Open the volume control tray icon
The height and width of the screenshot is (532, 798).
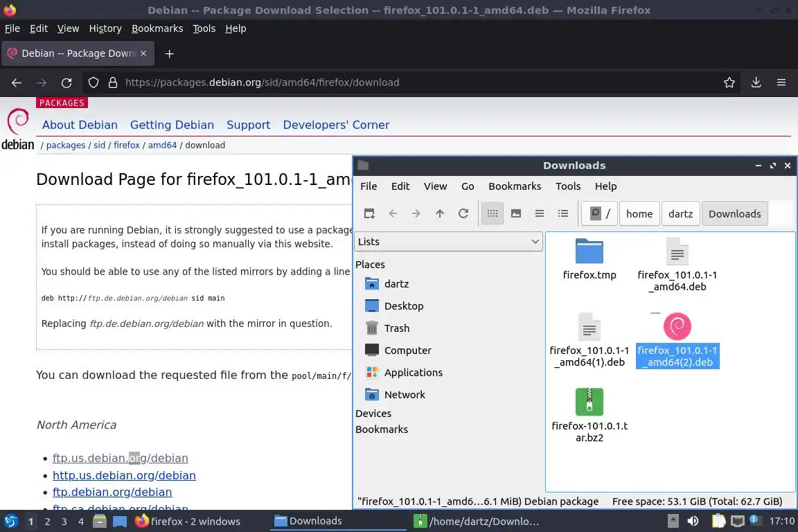pyautogui.click(x=693, y=522)
